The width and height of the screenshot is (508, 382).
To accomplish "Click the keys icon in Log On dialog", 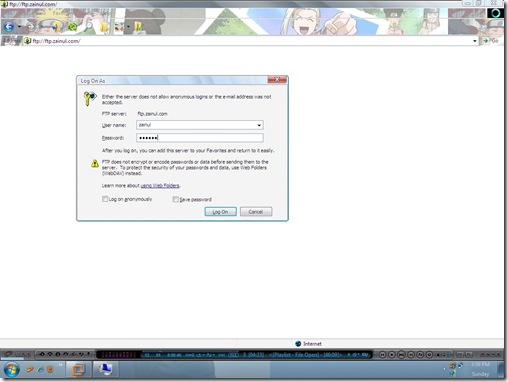I will click(90, 98).
